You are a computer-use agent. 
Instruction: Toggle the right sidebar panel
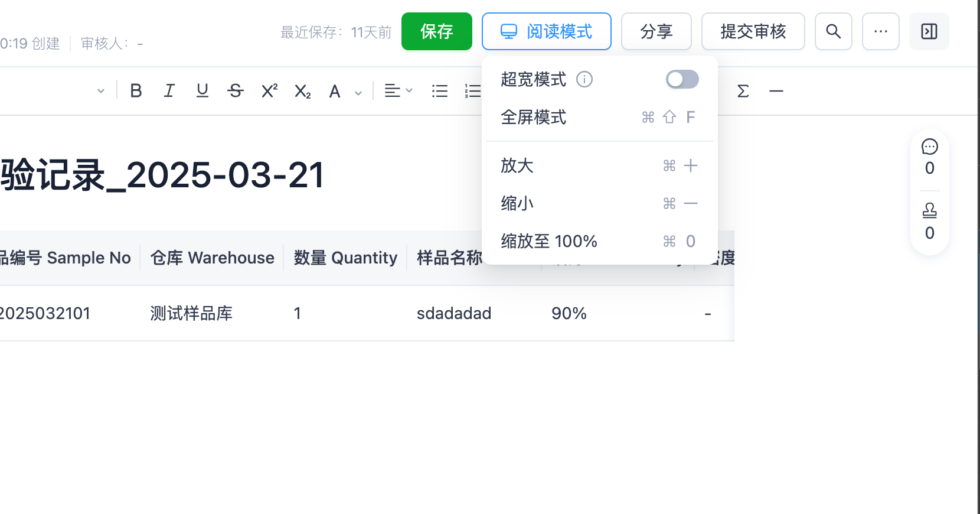[929, 31]
